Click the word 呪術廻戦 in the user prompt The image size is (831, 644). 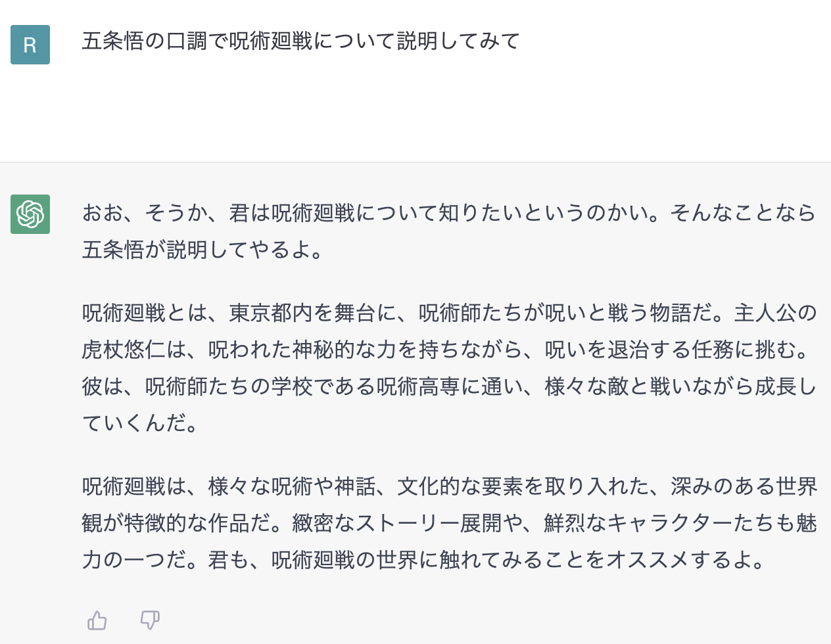click(271, 41)
